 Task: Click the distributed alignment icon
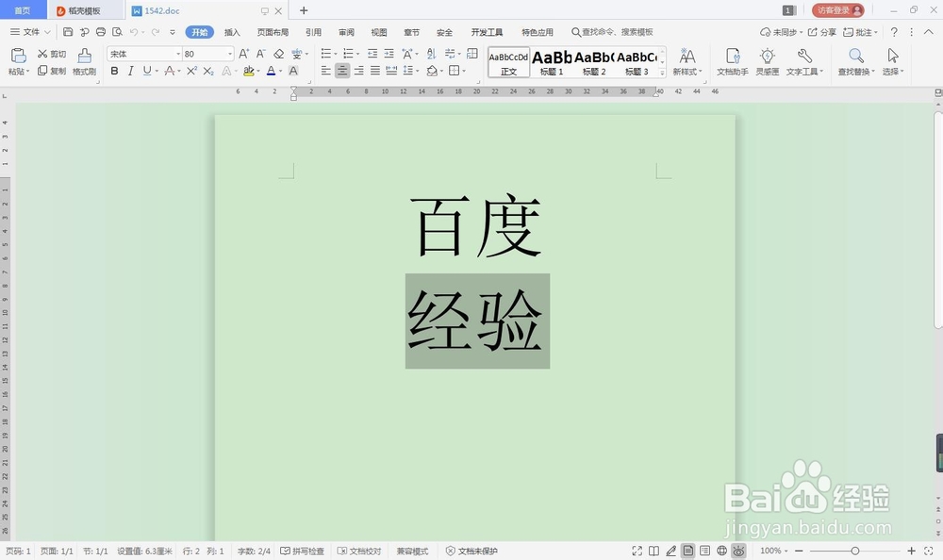click(x=391, y=71)
